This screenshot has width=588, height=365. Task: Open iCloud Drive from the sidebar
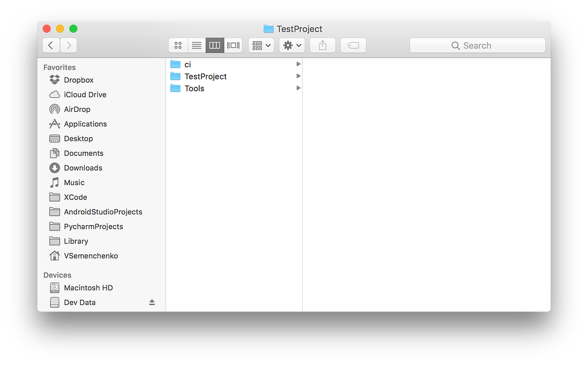[x=84, y=94]
